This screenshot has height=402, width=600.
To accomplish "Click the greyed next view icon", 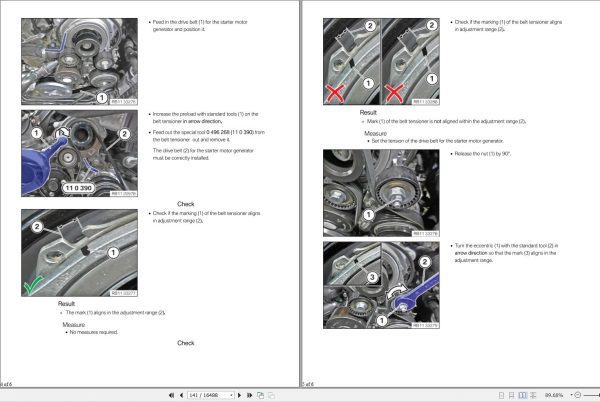I will [x=271, y=395].
